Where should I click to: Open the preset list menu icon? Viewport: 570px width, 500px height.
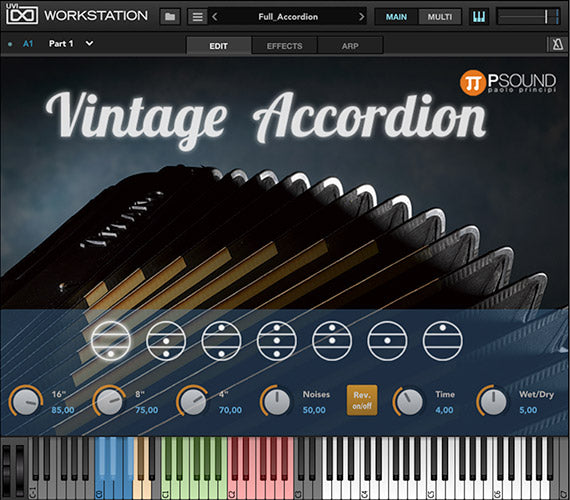tap(198, 16)
